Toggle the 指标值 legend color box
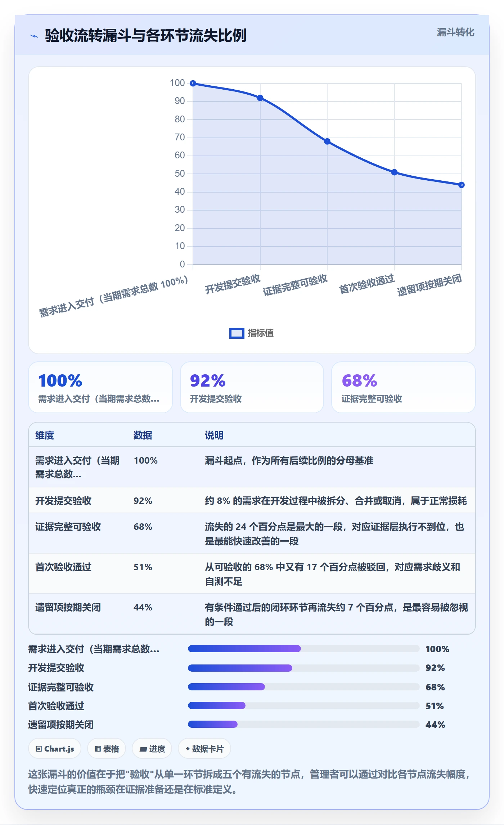Viewport: 504px width, 825px height. point(237,333)
